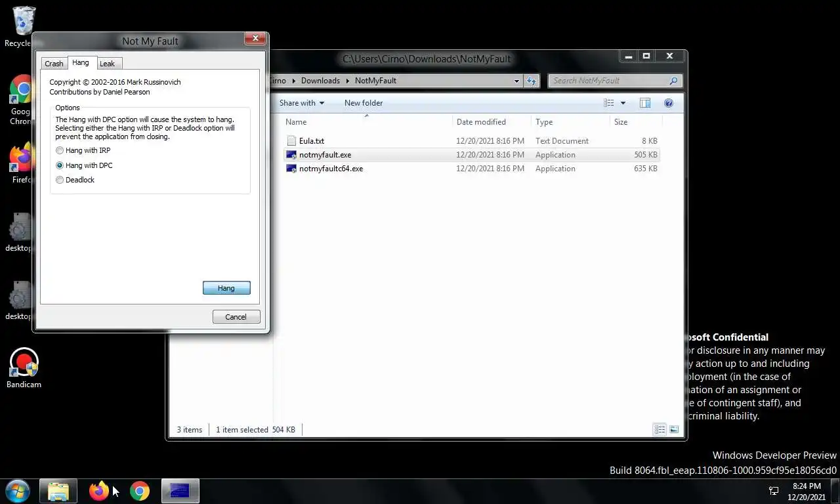Minimize the Explorer window
This screenshot has width=840, height=504.
pyautogui.click(x=629, y=56)
